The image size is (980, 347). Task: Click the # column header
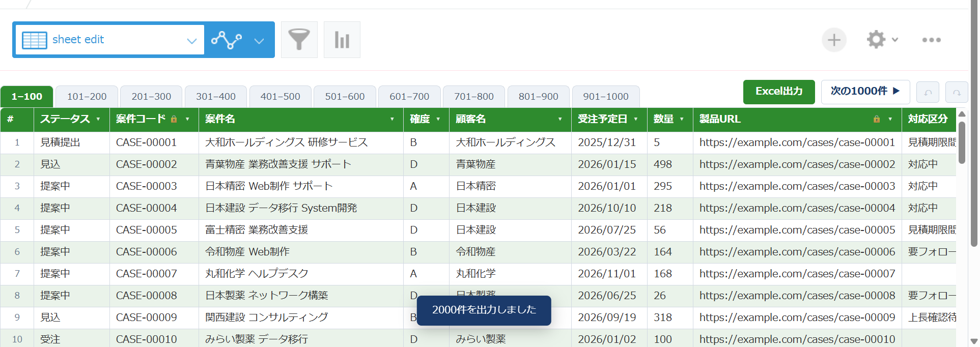tap(17, 119)
